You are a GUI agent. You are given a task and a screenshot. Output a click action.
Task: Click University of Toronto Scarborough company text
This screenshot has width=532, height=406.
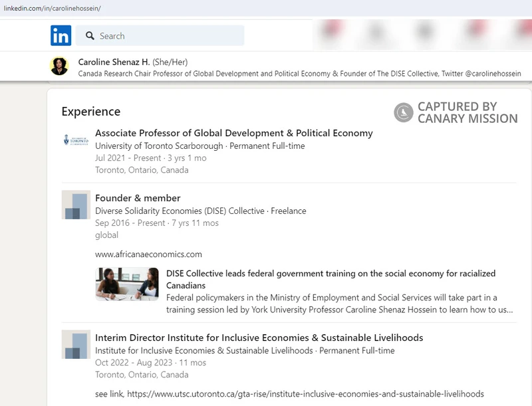[x=159, y=146]
